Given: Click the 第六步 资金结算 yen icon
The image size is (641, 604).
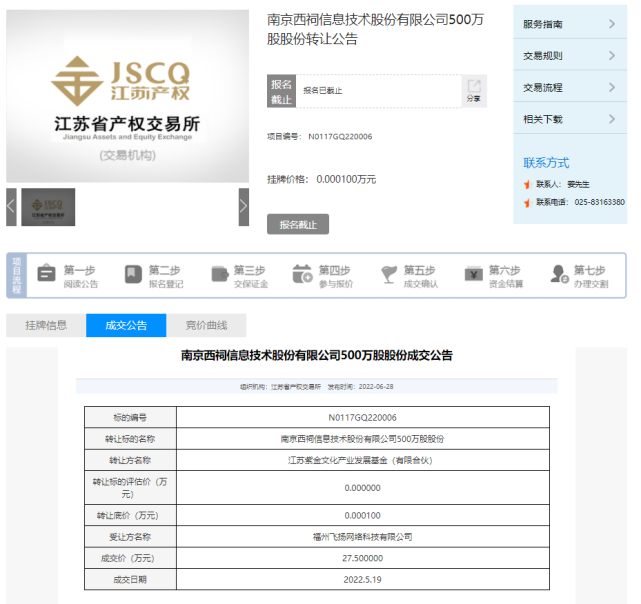Looking at the screenshot, I should (473, 274).
